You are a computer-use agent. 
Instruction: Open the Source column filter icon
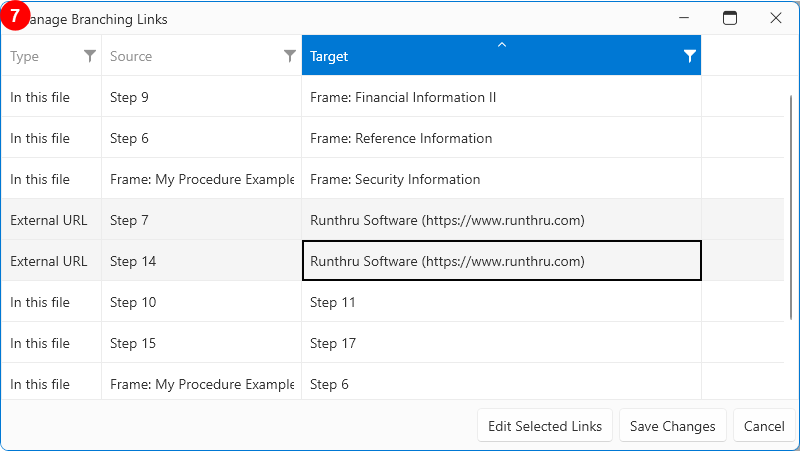(x=290, y=57)
